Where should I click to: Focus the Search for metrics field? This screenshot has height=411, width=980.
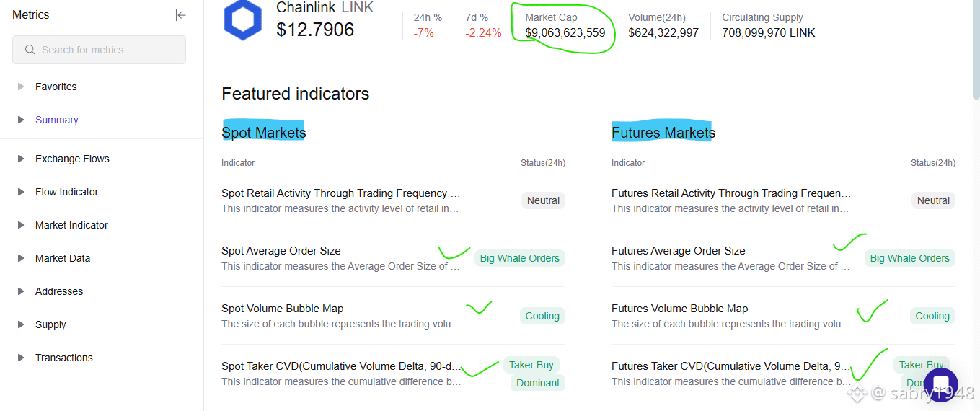tap(99, 50)
